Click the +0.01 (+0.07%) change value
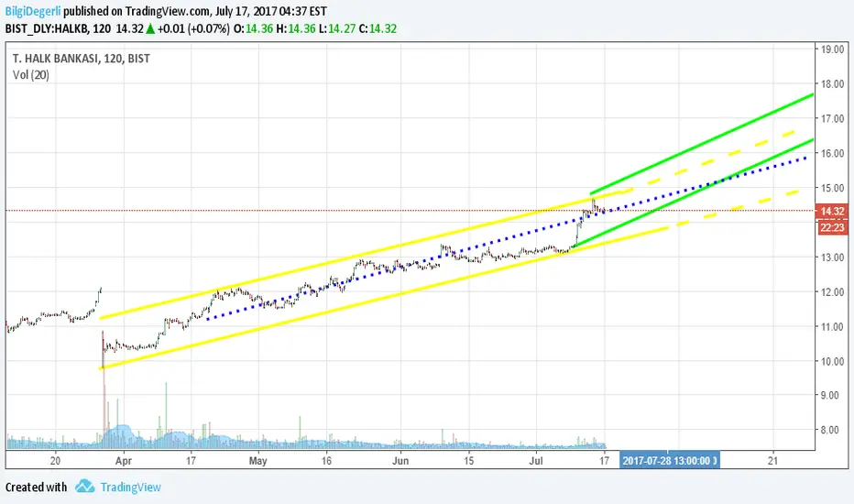 point(193,29)
